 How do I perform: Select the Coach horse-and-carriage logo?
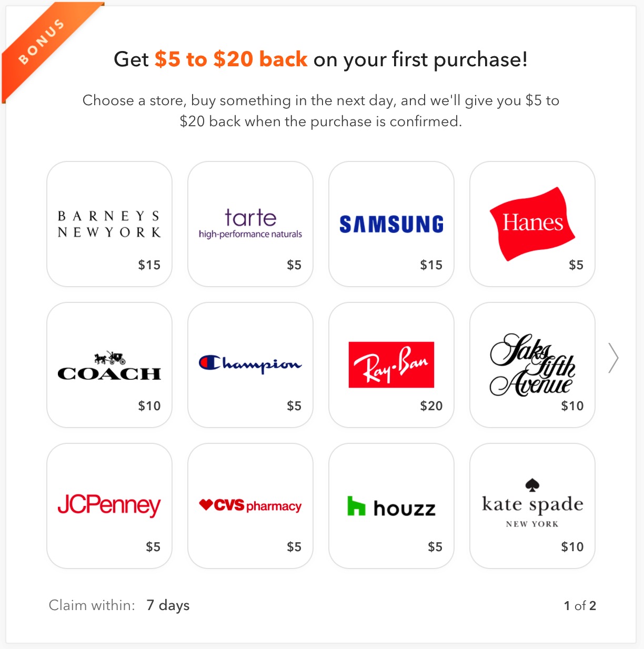109,367
